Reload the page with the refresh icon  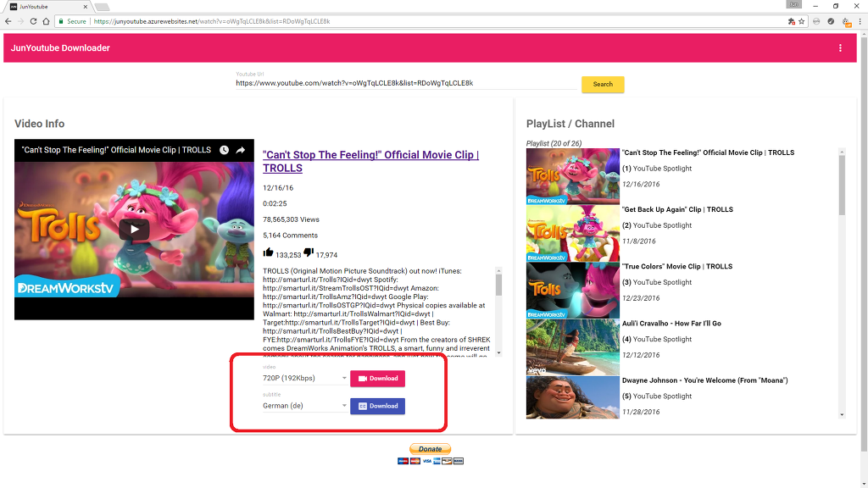[33, 21]
